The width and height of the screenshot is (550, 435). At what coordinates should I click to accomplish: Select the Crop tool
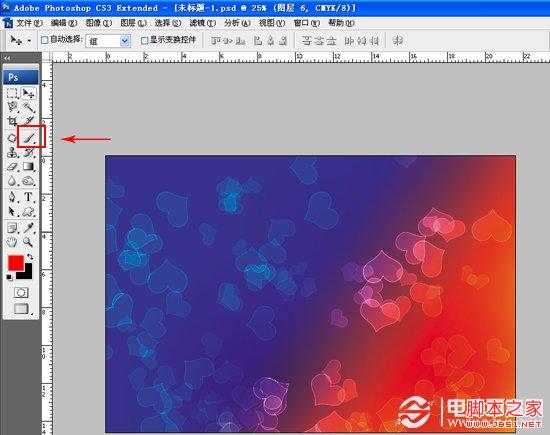12,121
